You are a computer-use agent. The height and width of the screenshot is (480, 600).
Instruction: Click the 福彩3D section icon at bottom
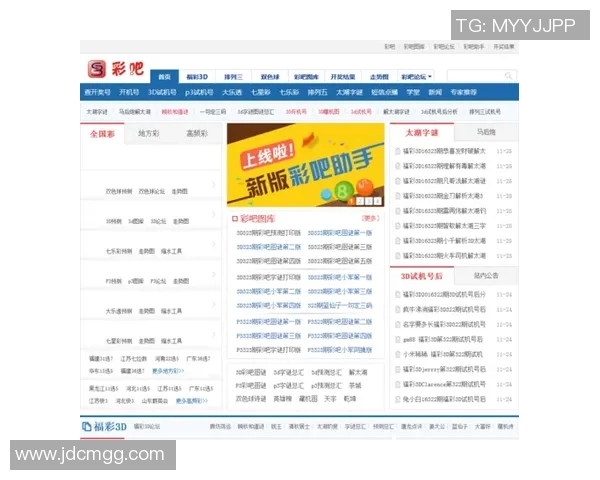(86, 426)
